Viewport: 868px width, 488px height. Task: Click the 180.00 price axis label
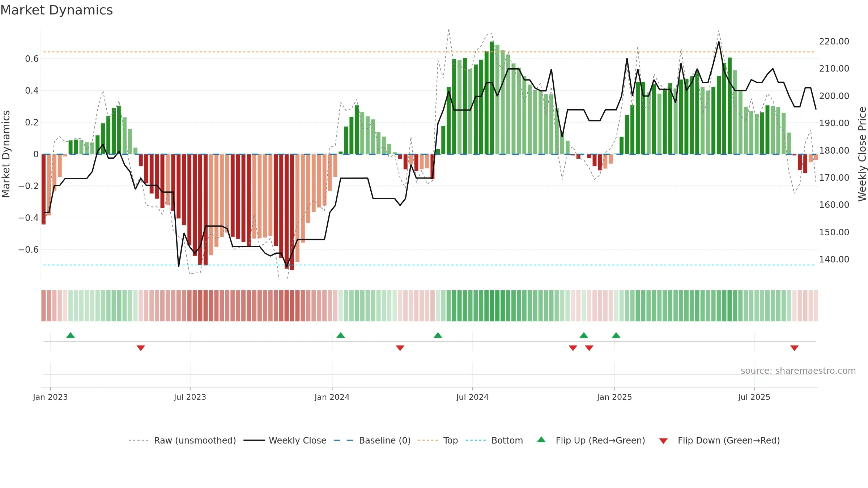(x=834, y=150)
